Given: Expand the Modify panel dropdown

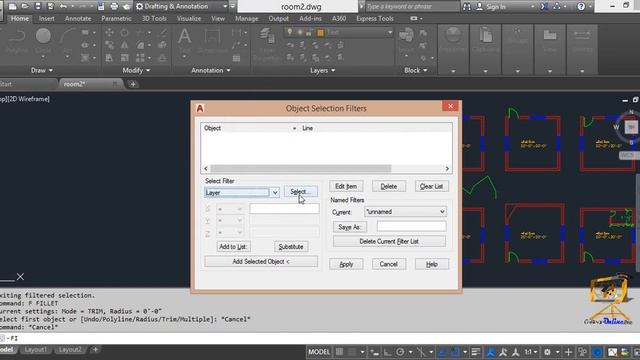Looking at the screenshot, I should 136,70.
